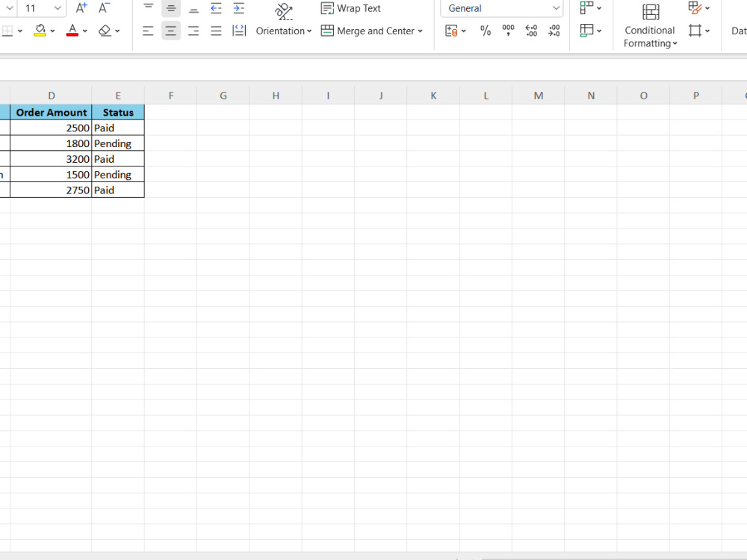Image resolution: width=747 pixels, height=560 pixels.
Task: Select column E header
Action: (x=118, y=96)
